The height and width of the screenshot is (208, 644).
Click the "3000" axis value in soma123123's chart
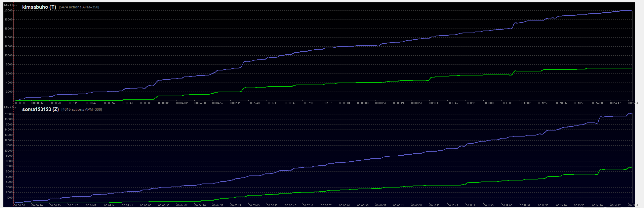pos(9,187)
